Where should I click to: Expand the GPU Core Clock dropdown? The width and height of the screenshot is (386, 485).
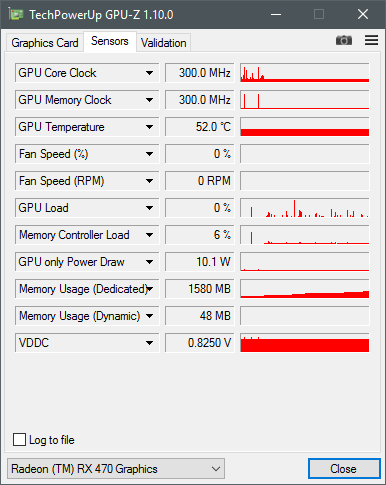point(150,73)
